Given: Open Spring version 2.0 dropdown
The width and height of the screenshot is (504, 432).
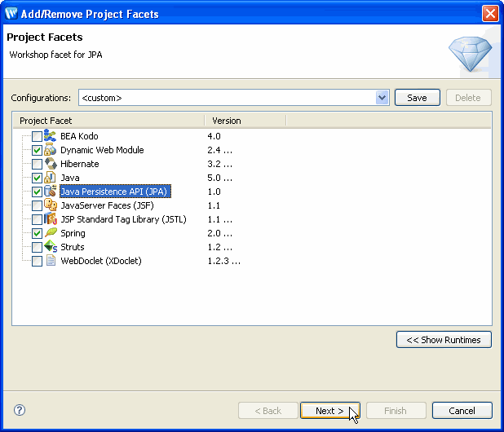Looking at the screenshot, I should (228, 233).
